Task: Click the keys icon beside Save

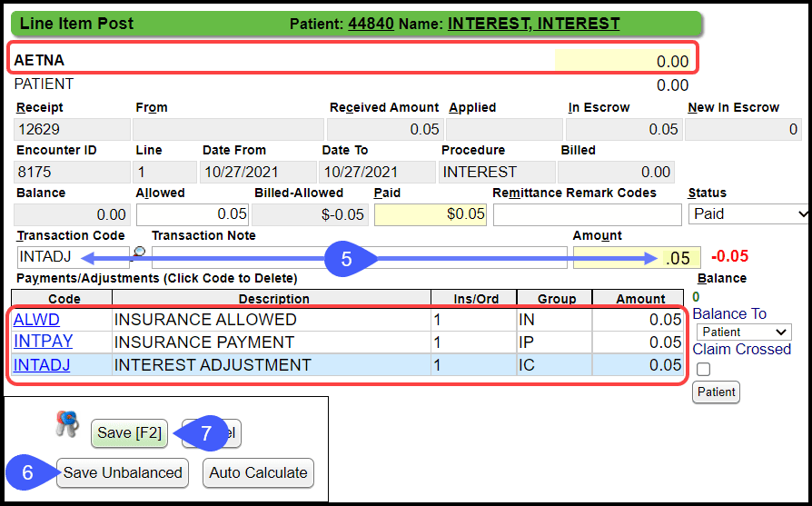Action: tap(68, 425)
